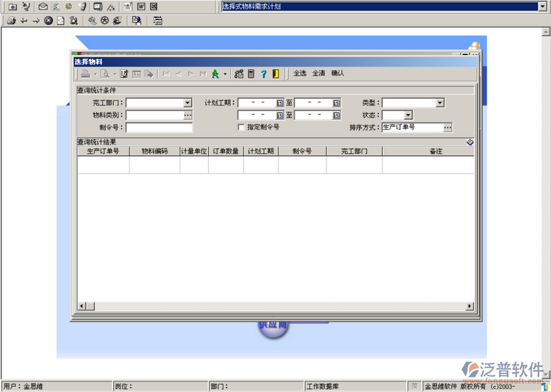The width and height of the screenshot is (551, 392).
Task: Open the 选择式物料需求计划 top combo box
Action: point(543,7)
